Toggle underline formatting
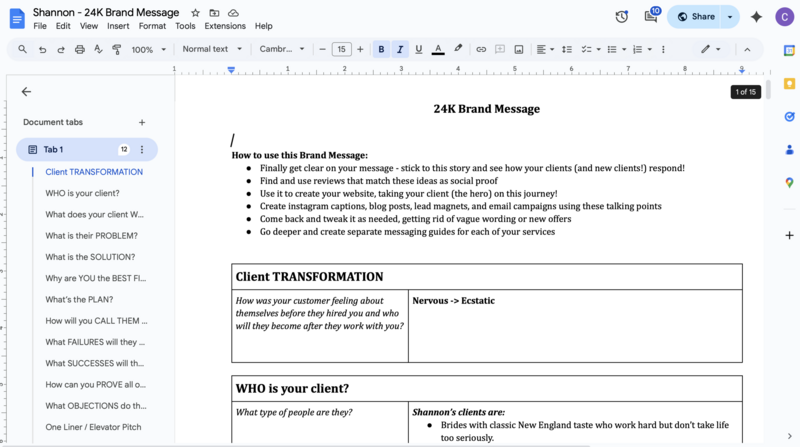 (x=419, y=49)
